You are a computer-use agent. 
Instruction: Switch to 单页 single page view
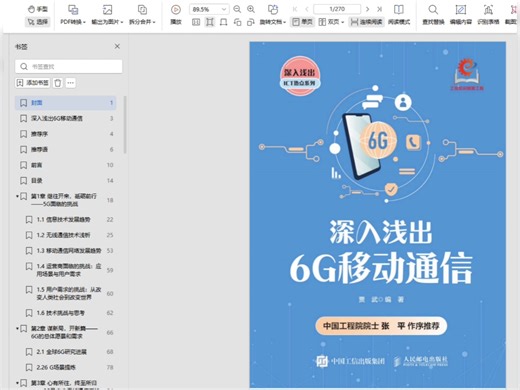[x=302, y=22]
